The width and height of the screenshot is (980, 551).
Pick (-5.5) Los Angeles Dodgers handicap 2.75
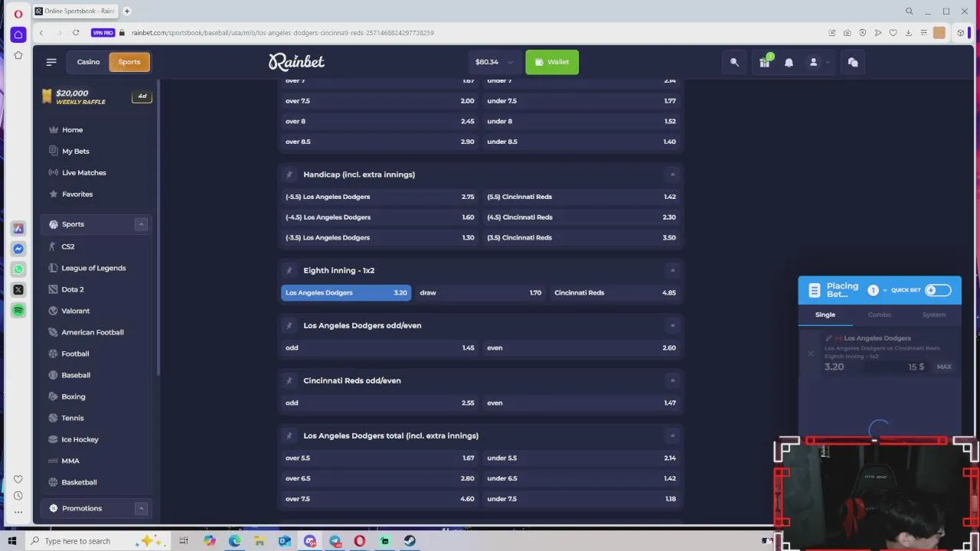pyautogui.click(x=380, y=197)
